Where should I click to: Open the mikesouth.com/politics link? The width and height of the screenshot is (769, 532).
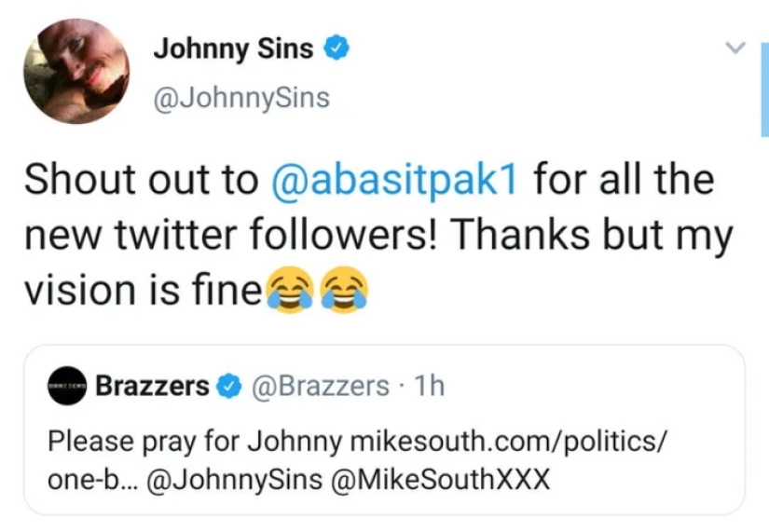pos(506,438)
